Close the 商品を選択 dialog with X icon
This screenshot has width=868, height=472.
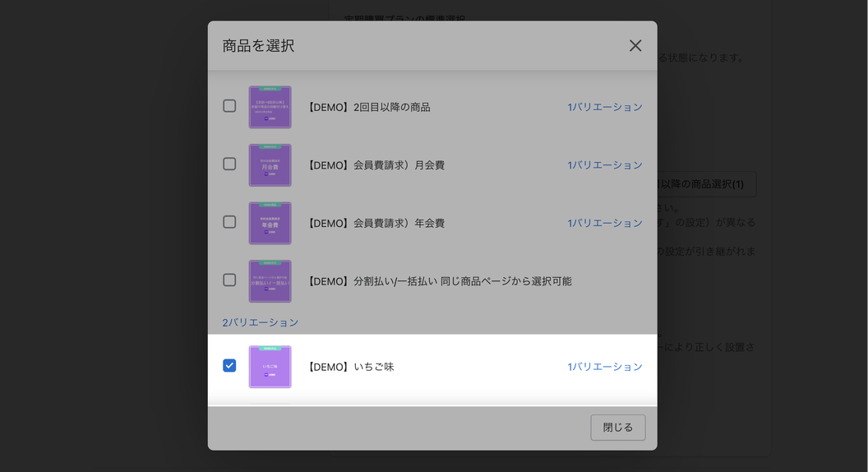pos(635,45)
